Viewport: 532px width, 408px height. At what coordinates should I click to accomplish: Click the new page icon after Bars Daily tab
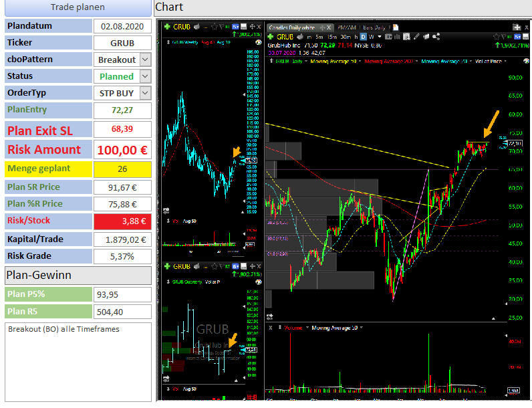(396, 27)
